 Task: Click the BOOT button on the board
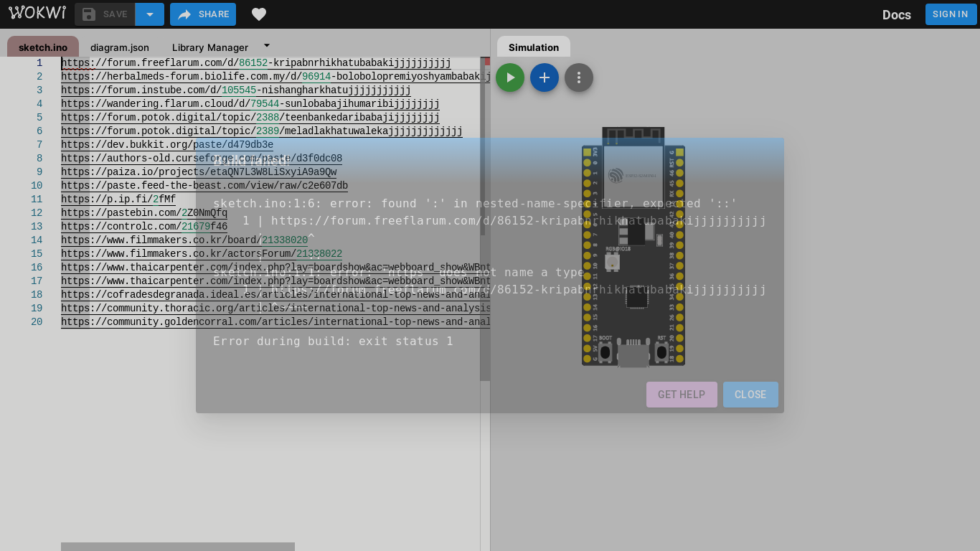tap(605, 352)
